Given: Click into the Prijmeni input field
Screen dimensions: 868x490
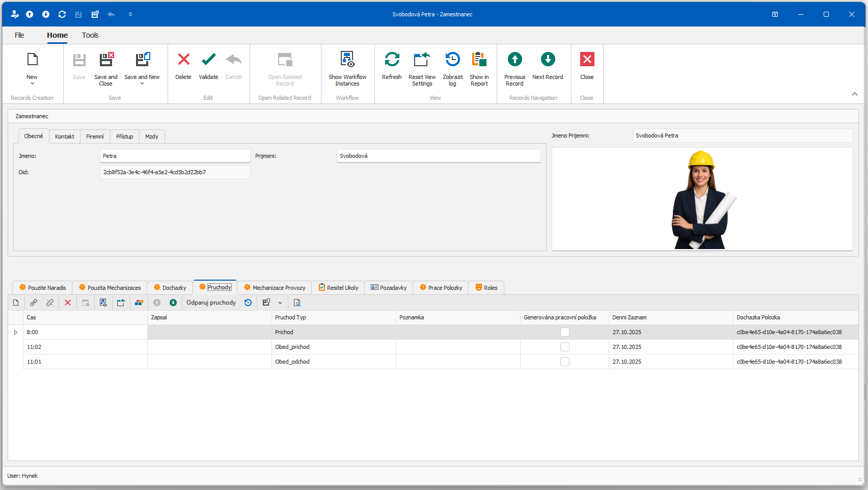Looking at the screenshot, I should pyautogui.click(x=438, y=156).
